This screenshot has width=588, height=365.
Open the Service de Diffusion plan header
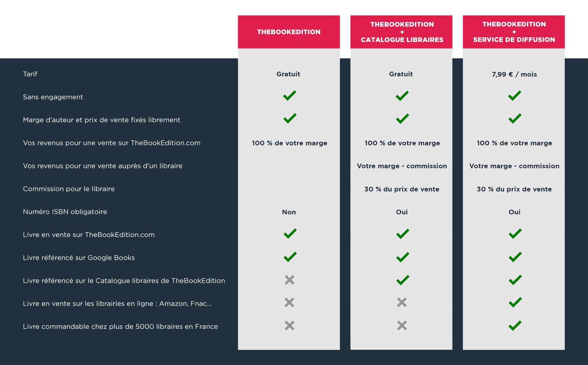(514, 32)
